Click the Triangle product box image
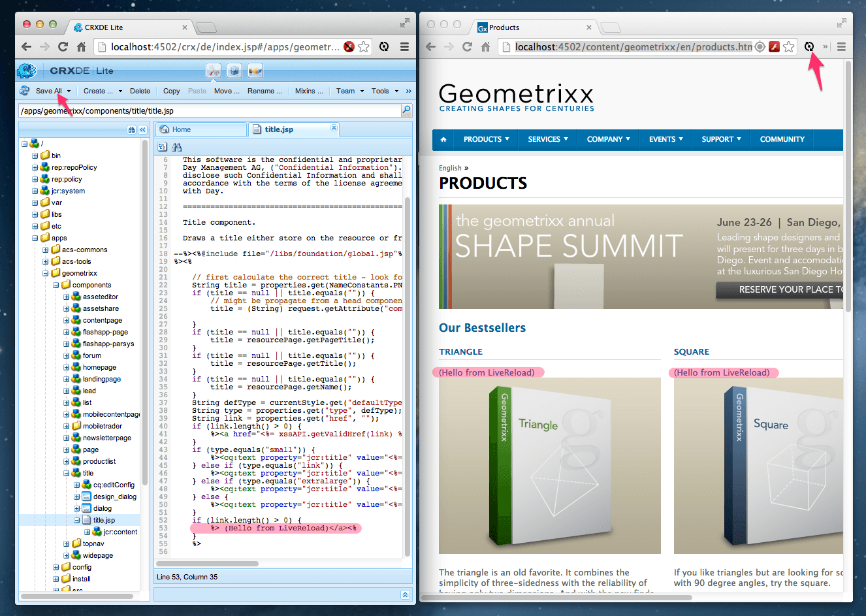The image size is (866, 616). tap(550, 466)
